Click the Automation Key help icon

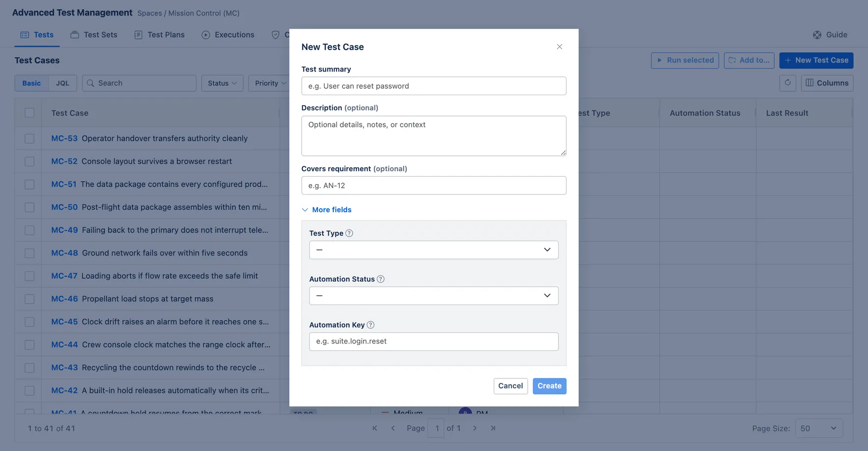[371, 325]
